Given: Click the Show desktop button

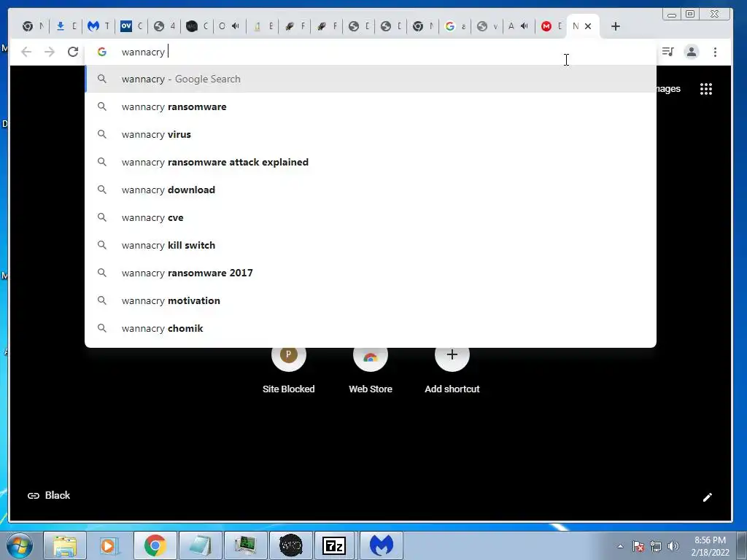Looking at the screenshot, I should pyautogui.click(x=742, y=545).
